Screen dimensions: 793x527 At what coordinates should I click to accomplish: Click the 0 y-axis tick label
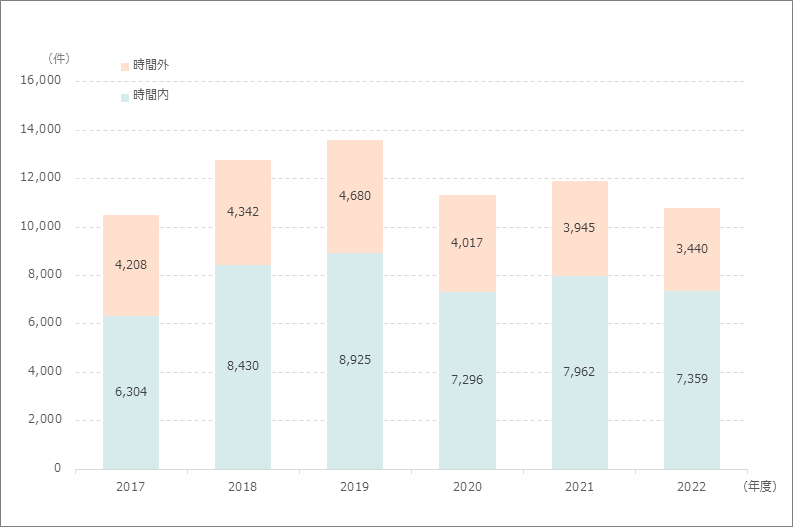coord(58,468)
